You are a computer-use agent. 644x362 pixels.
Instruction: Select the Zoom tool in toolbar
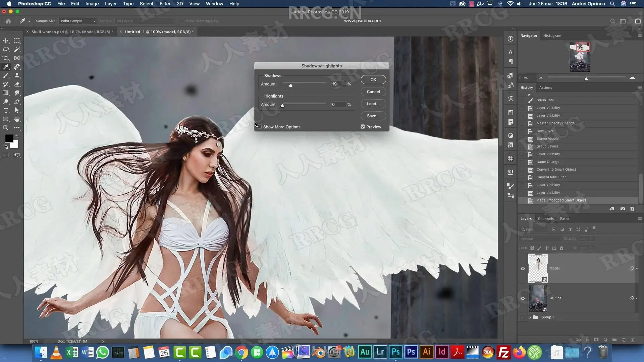(x=6, y=128)
